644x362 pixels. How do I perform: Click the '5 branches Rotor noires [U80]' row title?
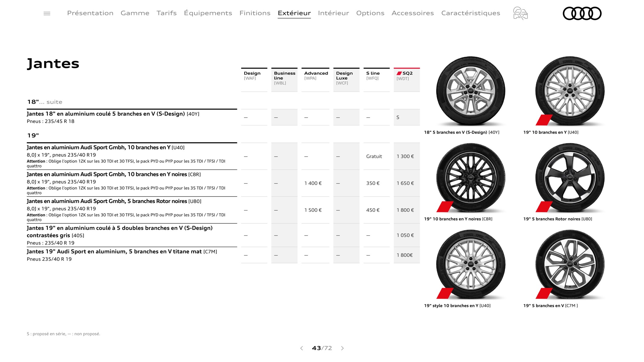[114, 201]
